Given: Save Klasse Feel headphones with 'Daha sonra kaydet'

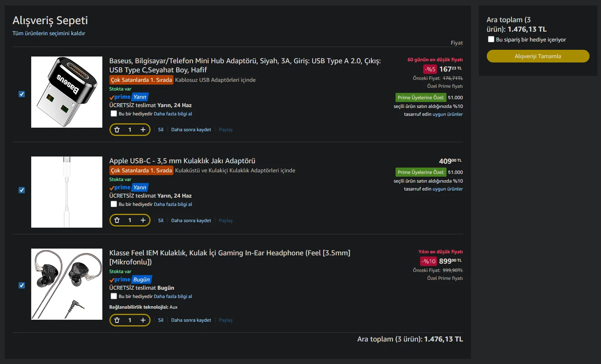Looking at the screenshot, I should click(x=191, y=320).
